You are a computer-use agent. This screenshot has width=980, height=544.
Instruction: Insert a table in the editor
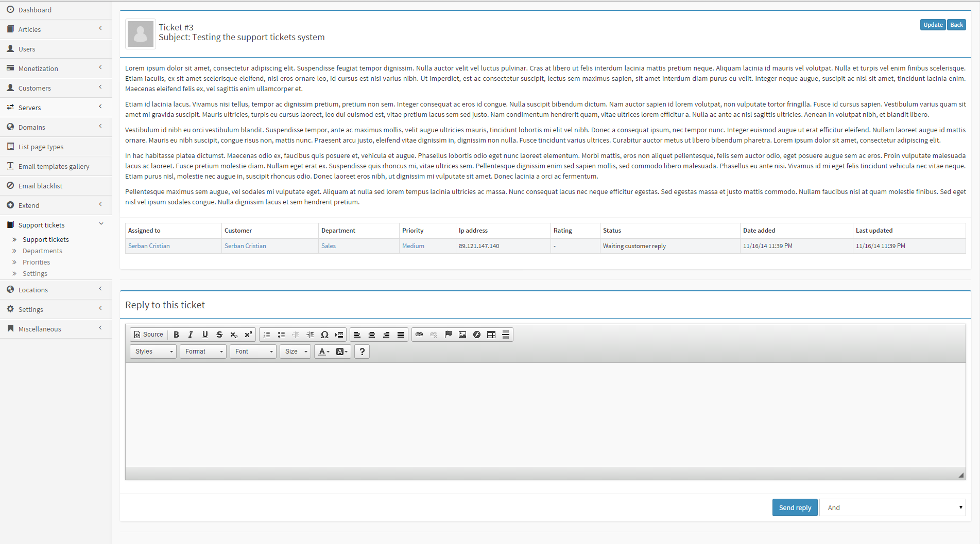coord(491,335)
